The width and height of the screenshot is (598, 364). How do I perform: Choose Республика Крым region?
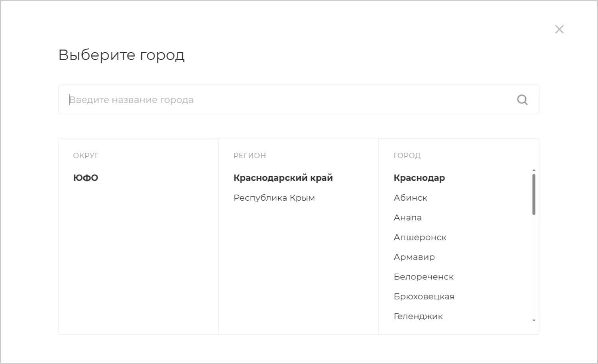(274, 198)
